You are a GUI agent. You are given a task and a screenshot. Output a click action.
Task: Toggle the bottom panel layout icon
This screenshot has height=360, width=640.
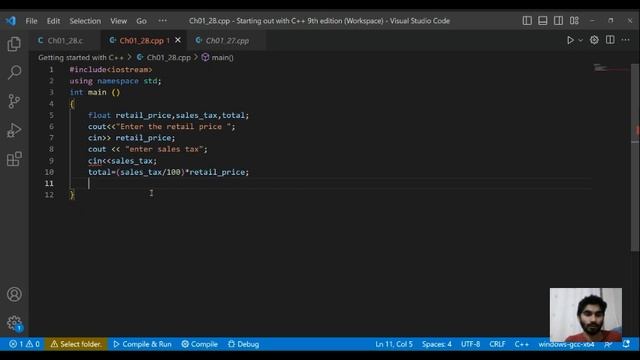point(542,20)
